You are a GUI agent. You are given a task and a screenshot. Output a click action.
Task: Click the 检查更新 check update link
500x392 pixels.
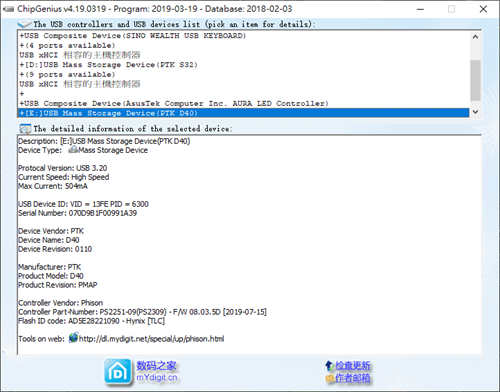(352, 366)
